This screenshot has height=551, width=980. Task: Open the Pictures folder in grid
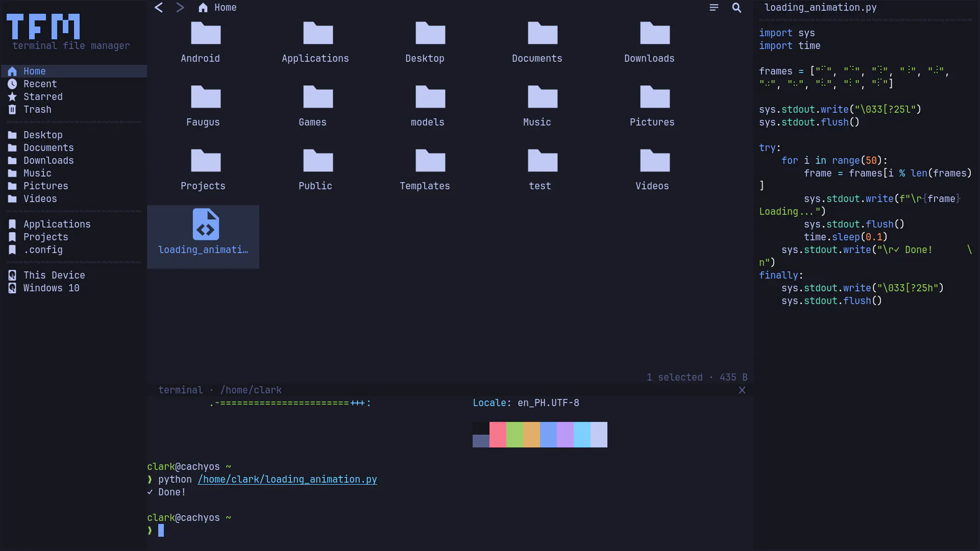[x=652, y=107]
